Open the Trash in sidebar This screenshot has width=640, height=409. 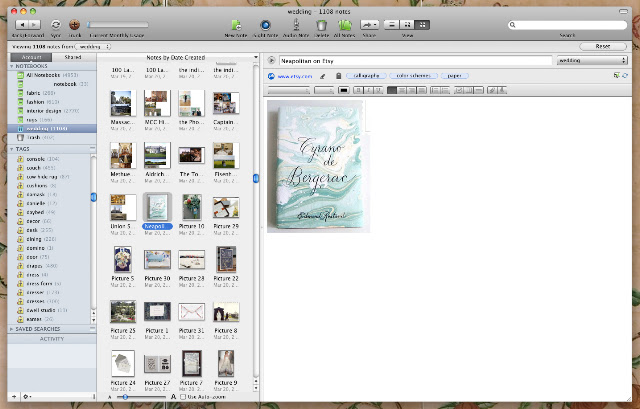point(52,138)
